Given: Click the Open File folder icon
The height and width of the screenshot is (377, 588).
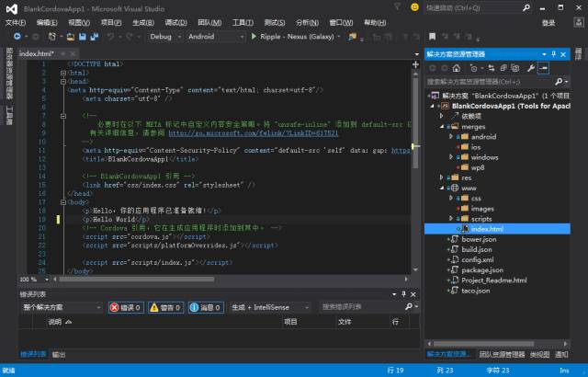Looking at the screenshot, I should click(x=71, y=37).
